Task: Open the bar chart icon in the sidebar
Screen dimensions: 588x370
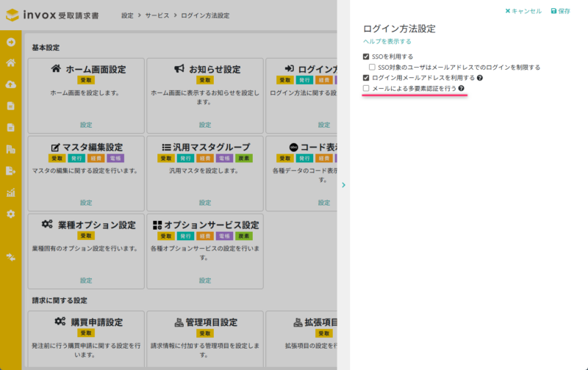Action: coord(11,192)
